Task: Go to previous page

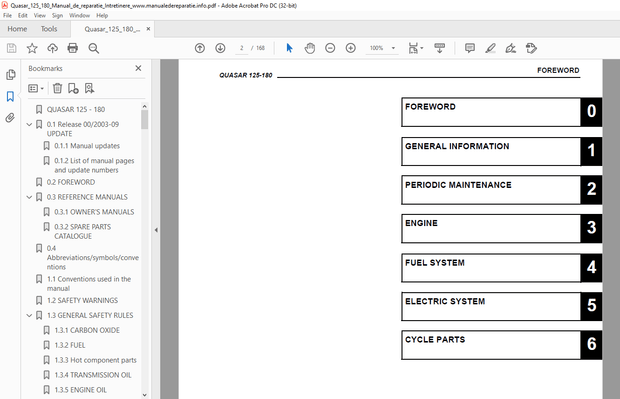Action: tap(200, 48)
